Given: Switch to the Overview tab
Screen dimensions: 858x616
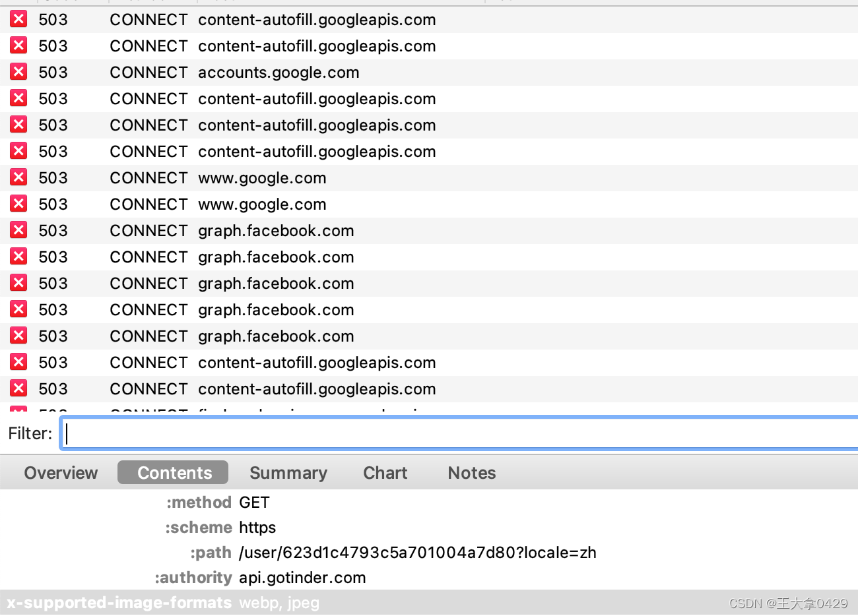Looking at the screenshot, I should [61, 473].
